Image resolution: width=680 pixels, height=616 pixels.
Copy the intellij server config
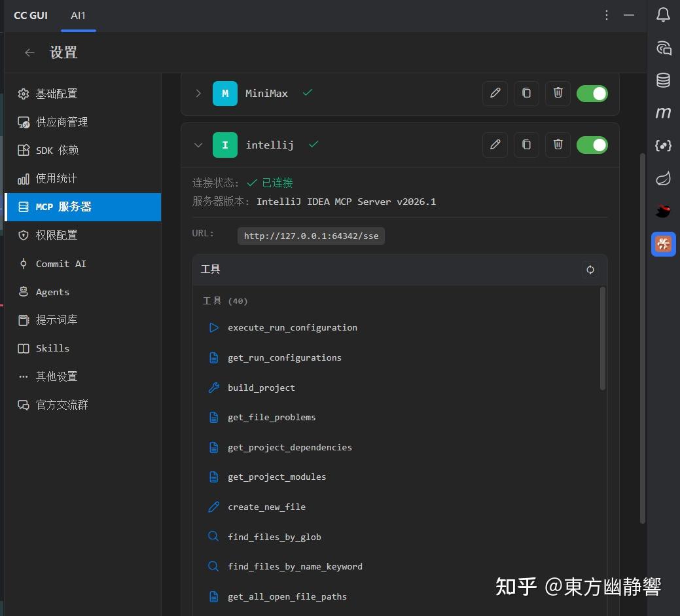[x=526, y=145]
